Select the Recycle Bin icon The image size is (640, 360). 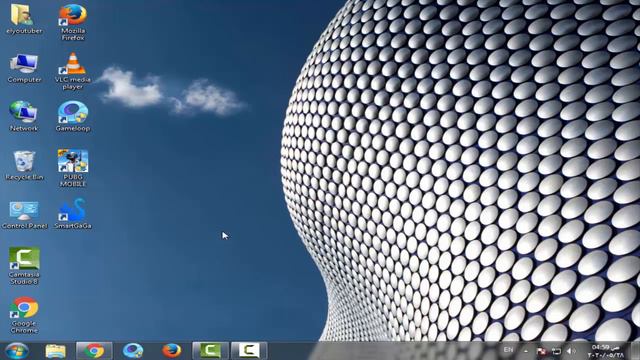(x=24, y=165)
